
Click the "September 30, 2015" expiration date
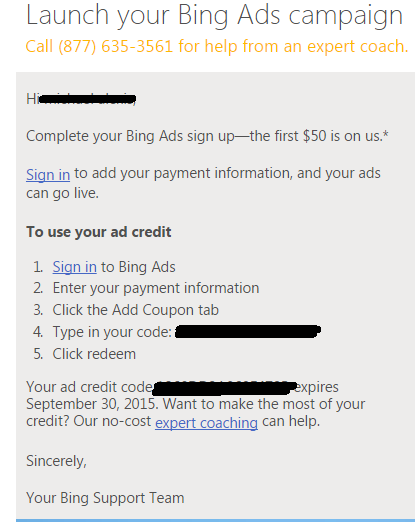pos(91,404)
